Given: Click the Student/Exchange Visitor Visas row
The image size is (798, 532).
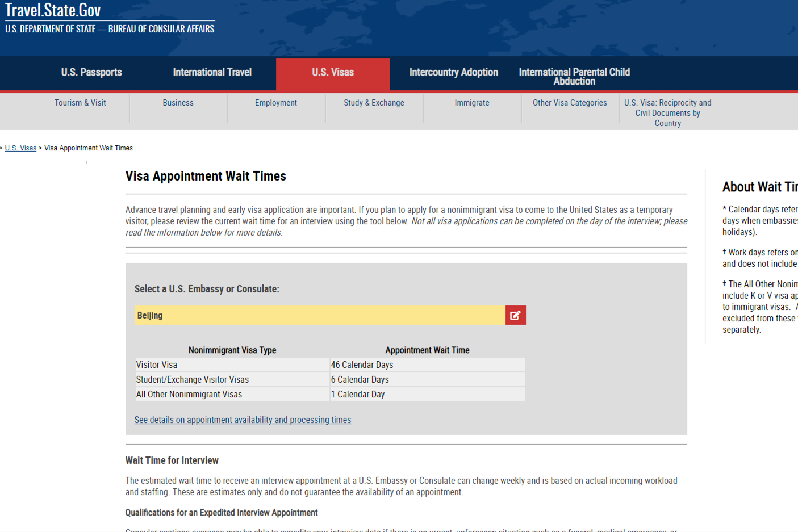Looking at the screenshot, I should click(329, 380).
